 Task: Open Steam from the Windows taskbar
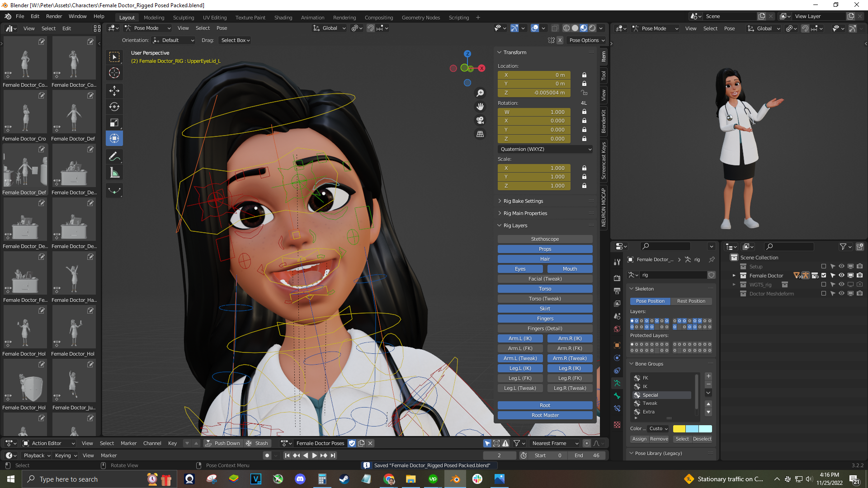pos(344,479)
